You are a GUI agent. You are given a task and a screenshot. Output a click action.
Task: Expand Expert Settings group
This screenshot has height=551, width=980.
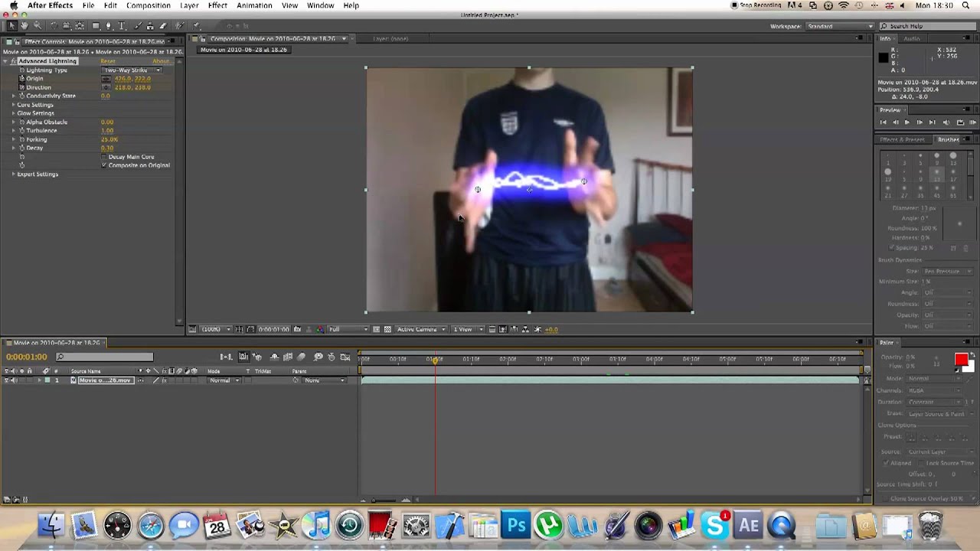coord(14,174)
